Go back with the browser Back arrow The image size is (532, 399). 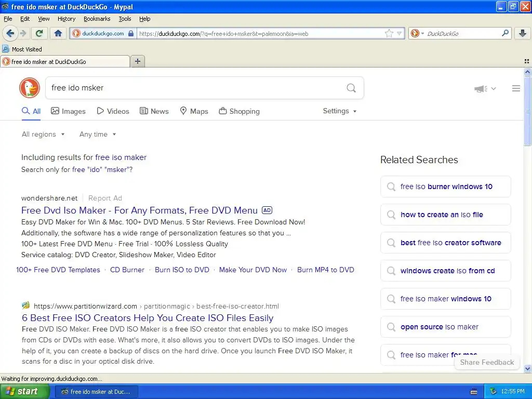tap(10, 33)
